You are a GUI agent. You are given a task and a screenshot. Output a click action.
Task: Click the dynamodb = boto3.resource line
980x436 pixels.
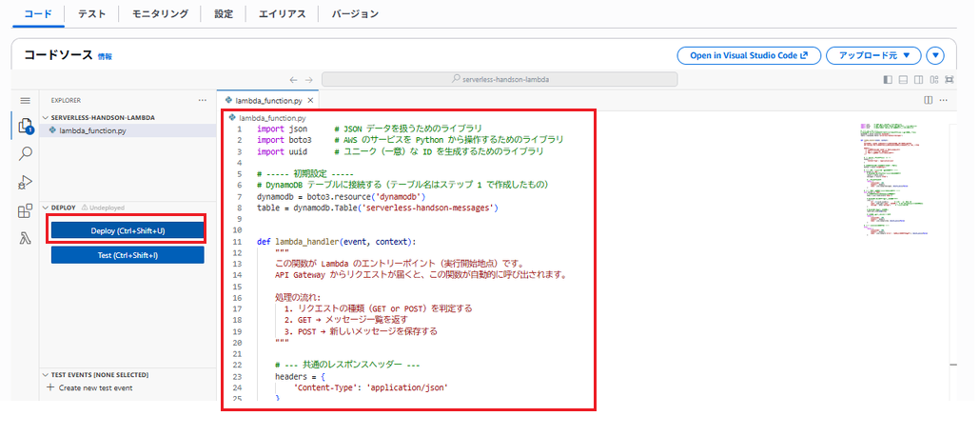point(342,196)
